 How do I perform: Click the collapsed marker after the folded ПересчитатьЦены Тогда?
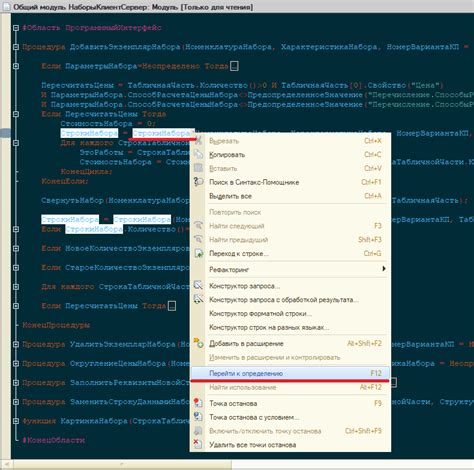[x=172, y=306]
